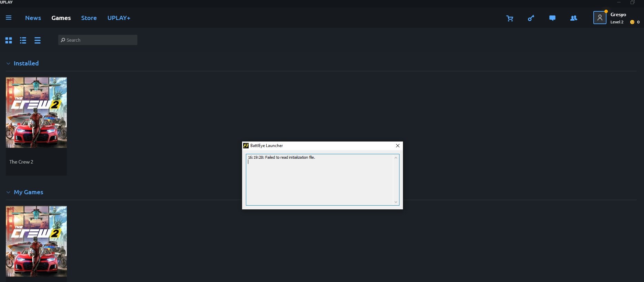
Task: Switch to compact list view
Action: (x=38, y=40)
